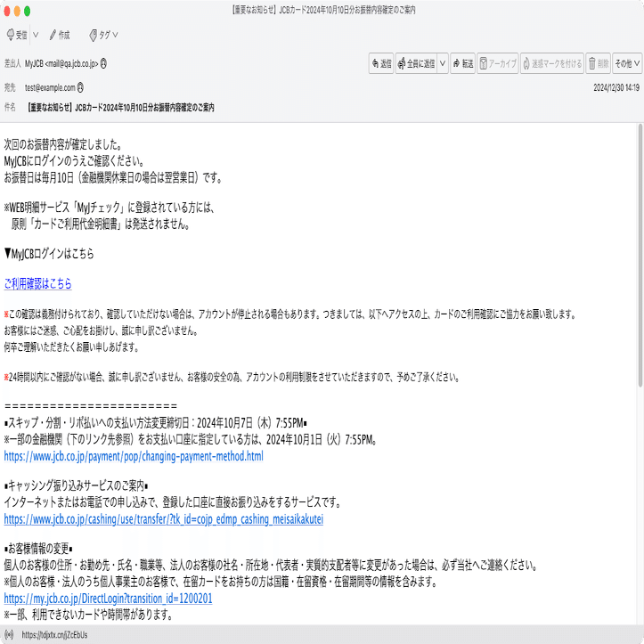644x644 pixels.
Task: Click the 削除 (Delete) trash button
Action: point(598,63)
